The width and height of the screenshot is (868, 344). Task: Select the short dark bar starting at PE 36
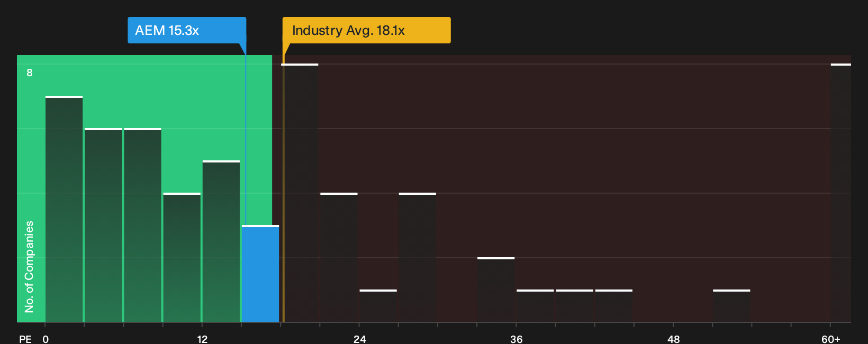535,306
